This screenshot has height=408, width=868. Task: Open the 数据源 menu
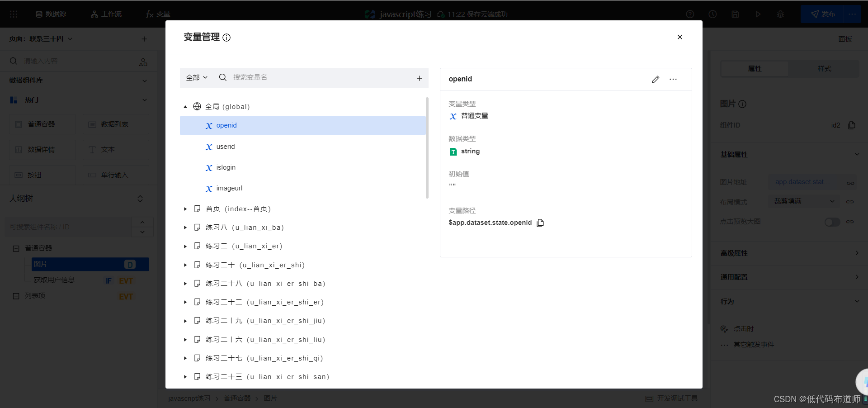click(x=51, y=14)
